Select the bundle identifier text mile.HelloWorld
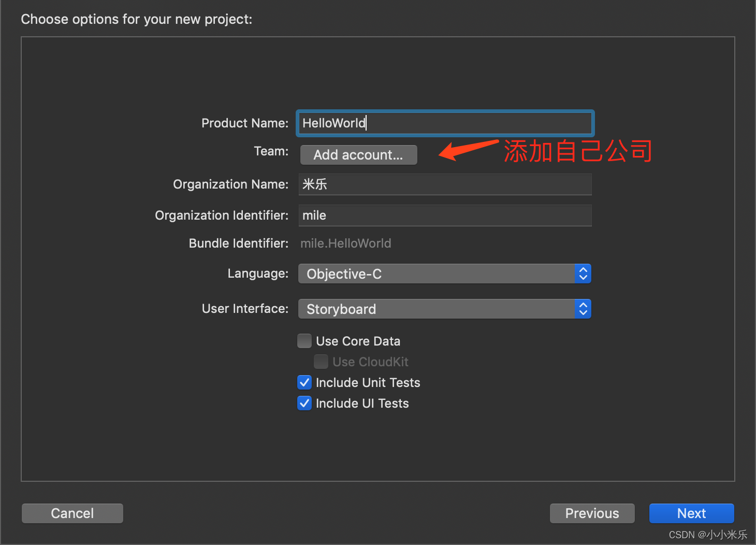 pos(346,243)
